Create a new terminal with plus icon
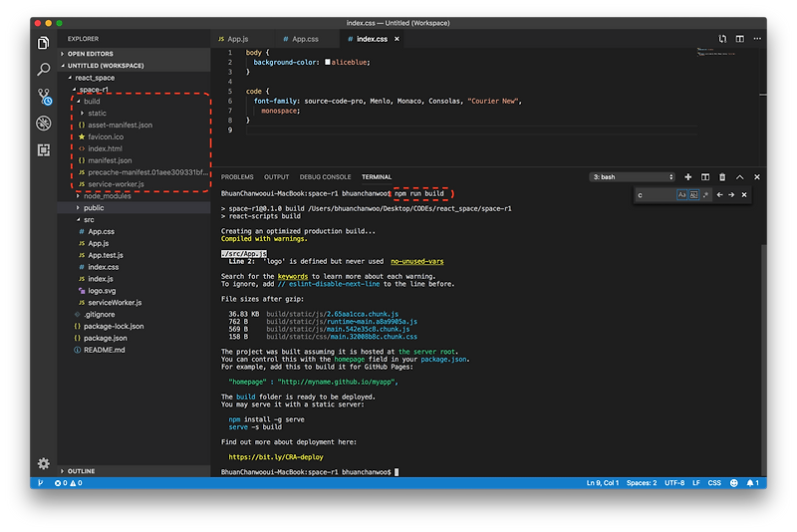This screenshot has height=532, width=797. pos(687,176)
